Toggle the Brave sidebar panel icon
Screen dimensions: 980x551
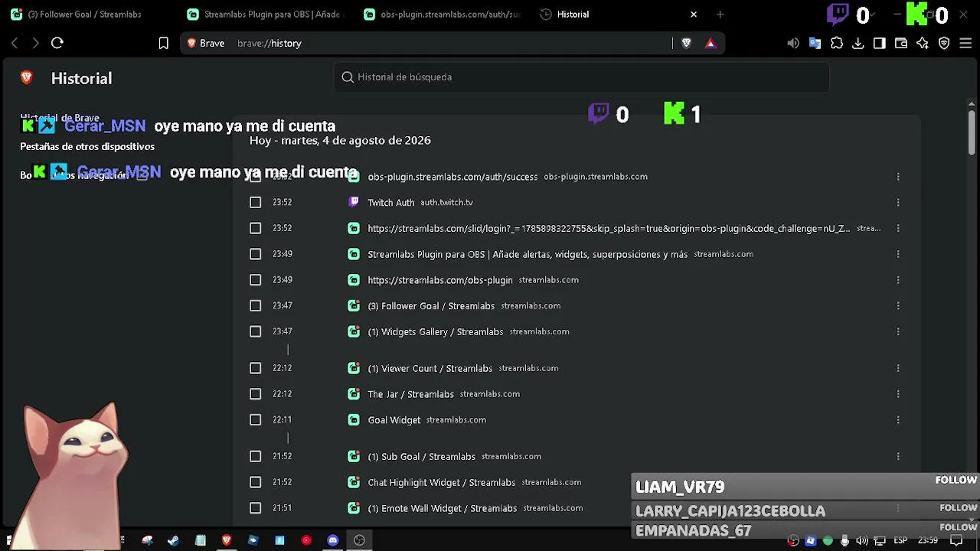(x=880, y=44)
